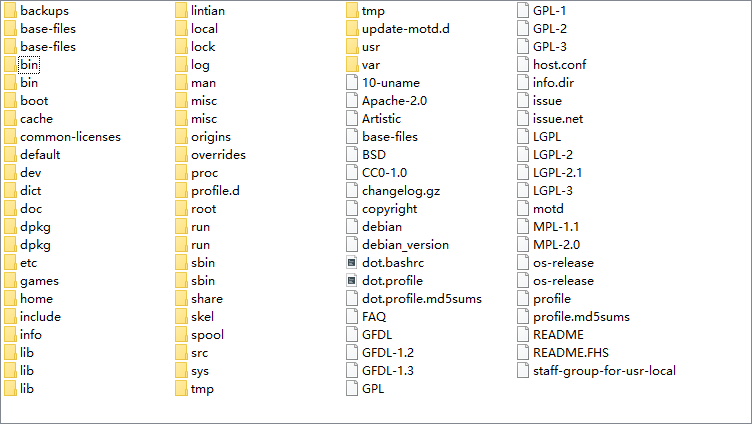Select the games folder name

[39, 281]
